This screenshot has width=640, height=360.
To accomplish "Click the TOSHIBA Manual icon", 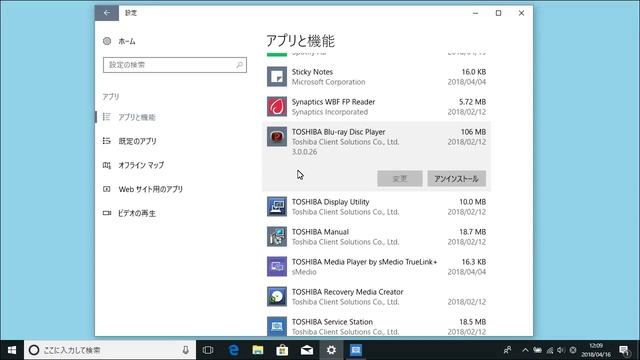I will 277,237.
